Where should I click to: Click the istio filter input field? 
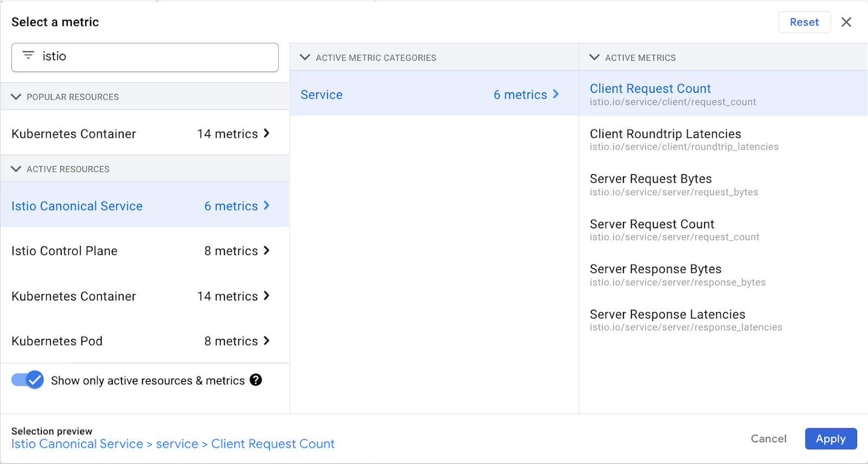pyautogui.click(x=145, y=57)
